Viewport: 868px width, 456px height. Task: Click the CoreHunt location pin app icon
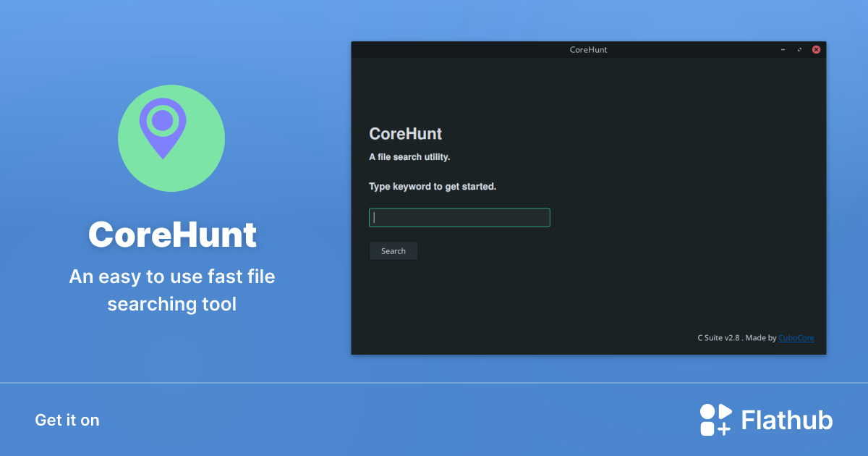(171, 138)
